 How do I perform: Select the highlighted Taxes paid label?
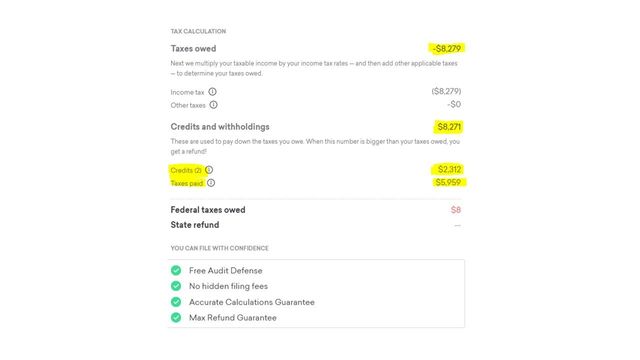[187, 183]
